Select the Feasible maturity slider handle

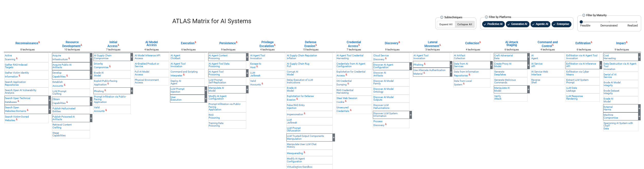[581, 22]
